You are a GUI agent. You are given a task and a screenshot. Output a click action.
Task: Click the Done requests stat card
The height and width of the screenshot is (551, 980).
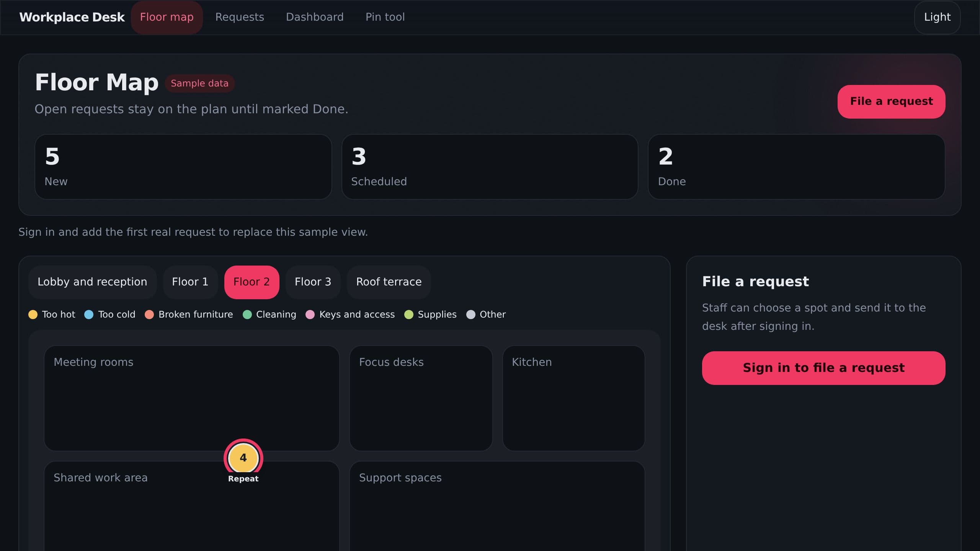(796, 166)
